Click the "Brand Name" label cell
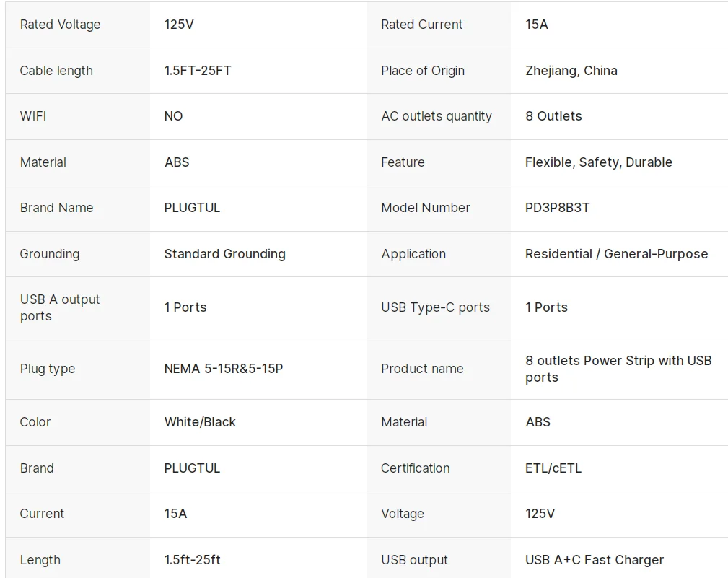Viewport: 728px width, 578px height. 56,208
